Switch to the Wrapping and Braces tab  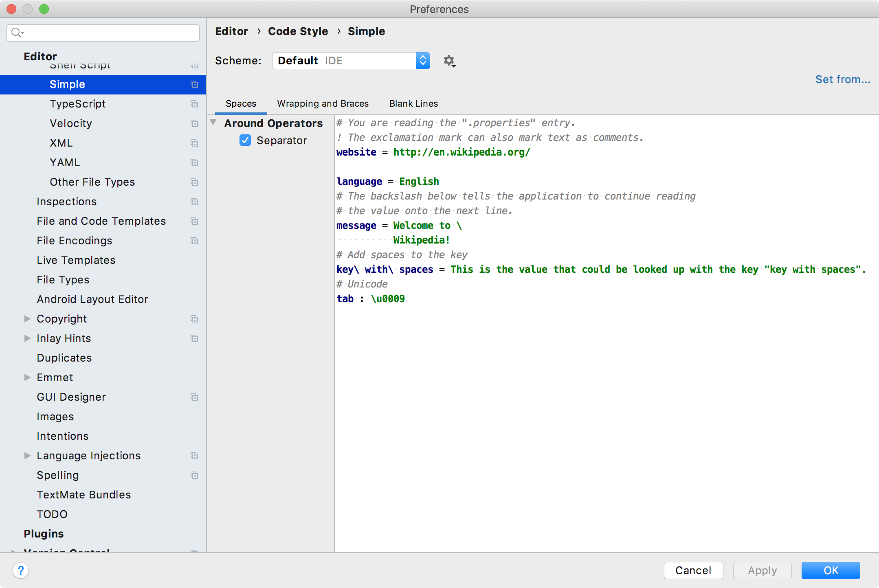pyautogui.click(x=323, y=104)
